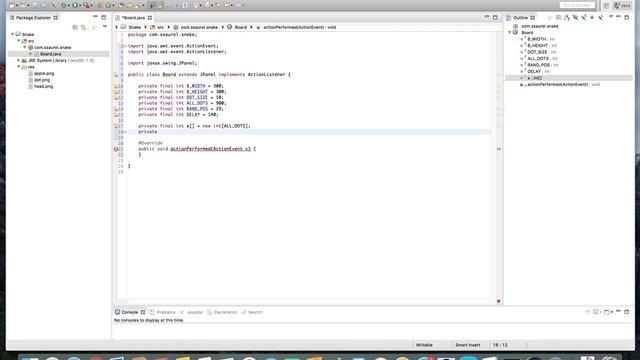Select apple.png in Package Explorer

(x=44, y=73)
